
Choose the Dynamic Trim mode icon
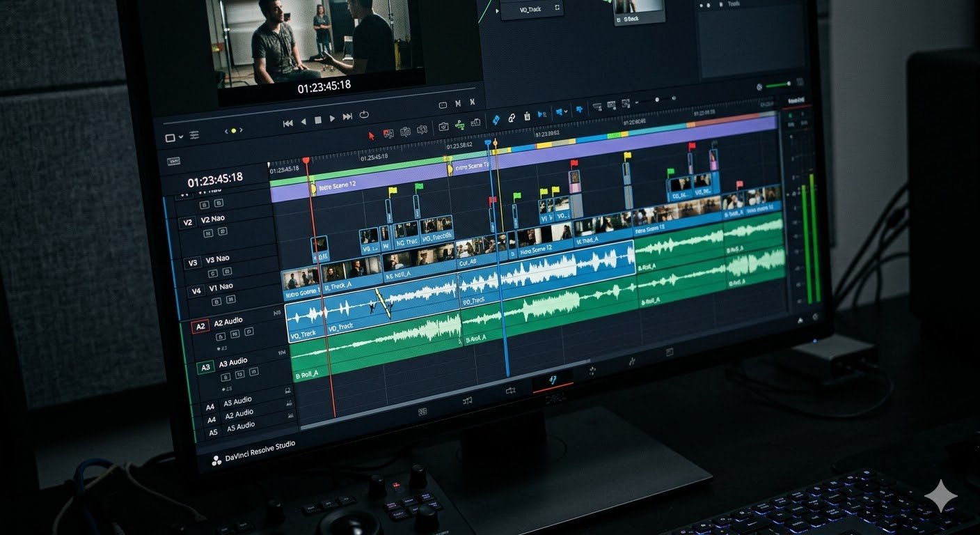[405, 131]
